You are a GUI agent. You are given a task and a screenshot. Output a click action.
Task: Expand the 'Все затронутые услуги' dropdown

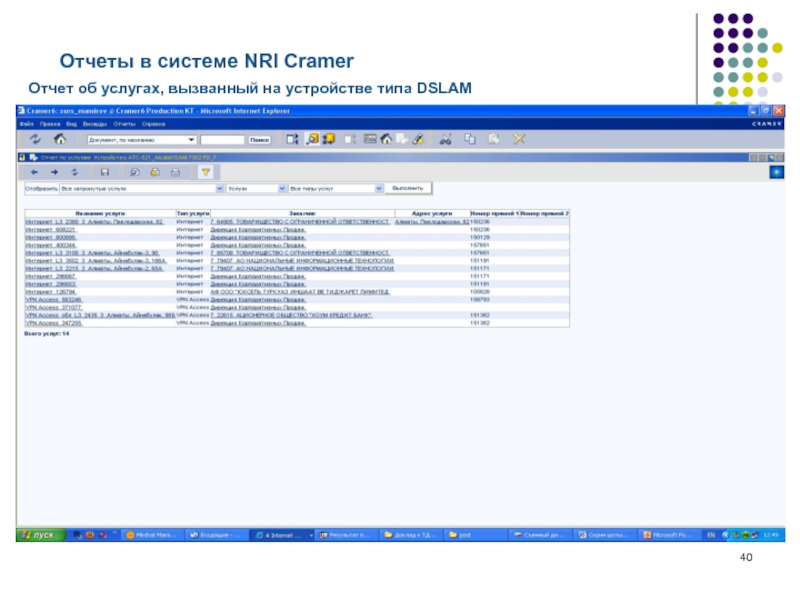tap(219, 188)
